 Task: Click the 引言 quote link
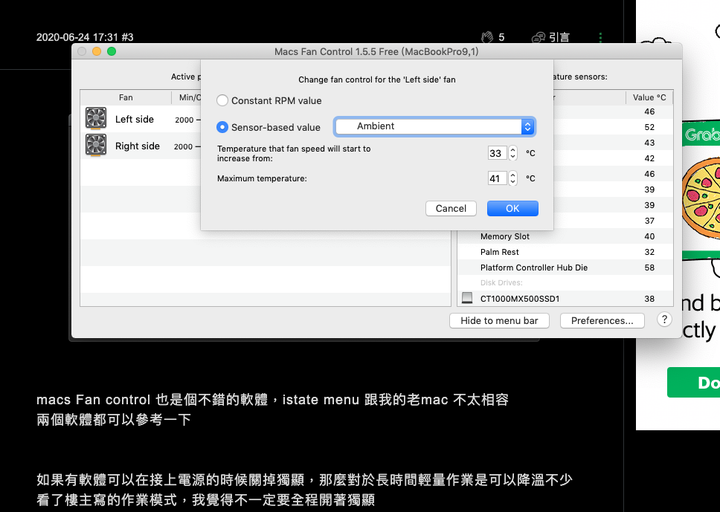[x=550, y=37]
